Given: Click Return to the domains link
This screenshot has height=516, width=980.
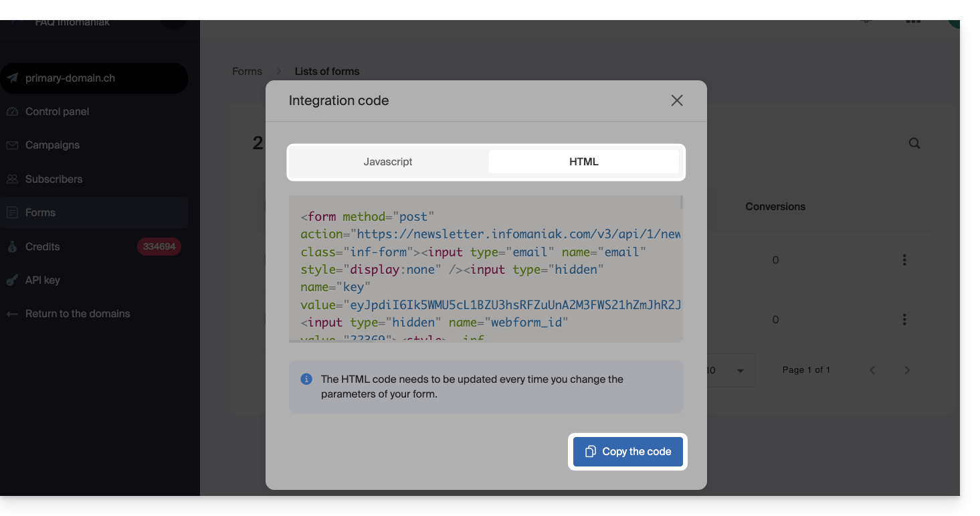Looking at the screenshot, I should pos(78,314).
